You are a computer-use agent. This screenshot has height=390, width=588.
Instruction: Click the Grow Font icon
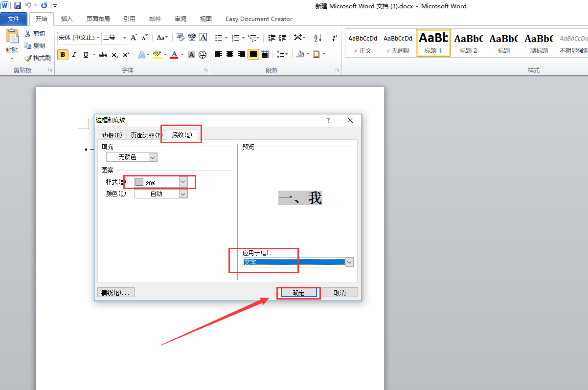[x=134, y=38]
